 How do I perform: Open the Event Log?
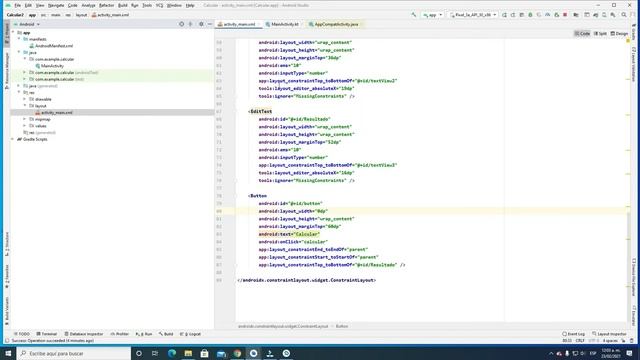[x=573, y=334]
